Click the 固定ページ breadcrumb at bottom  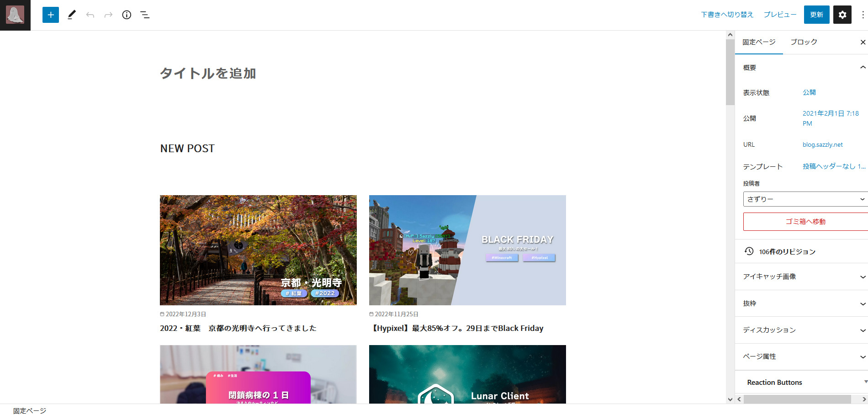30,410
